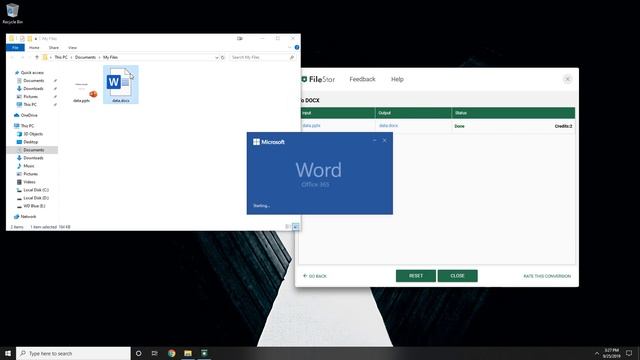Viewport: 640px width, 360px height.
Task: Open pinned Pictures under Quick access
Action: (31, 97)
